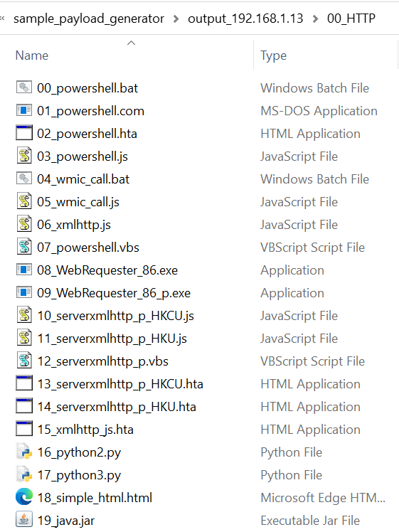Click the script icon of 11_serverxmlhttp_p_HKU.js
This screenshot has height=532, width=399.
24,338
